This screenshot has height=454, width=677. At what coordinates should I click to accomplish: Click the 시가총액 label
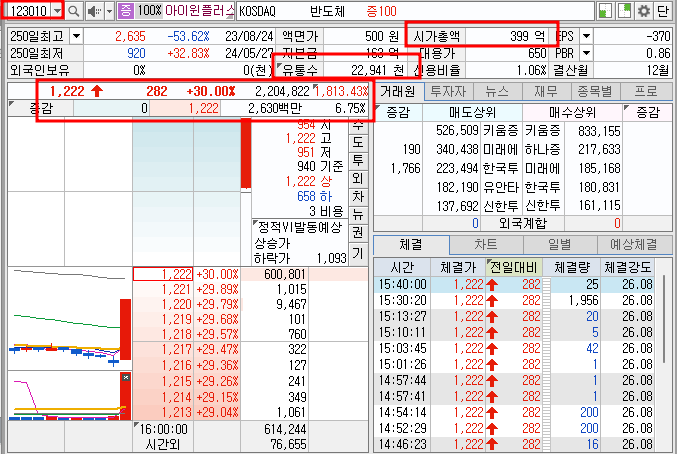point(437,36)
